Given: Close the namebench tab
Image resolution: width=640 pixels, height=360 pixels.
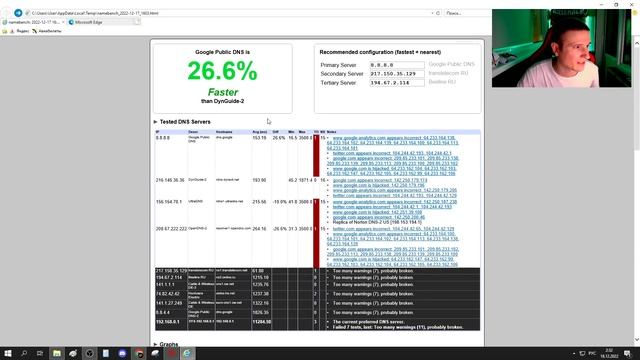Looking at the screenshot, I should [x=63, y=22].
